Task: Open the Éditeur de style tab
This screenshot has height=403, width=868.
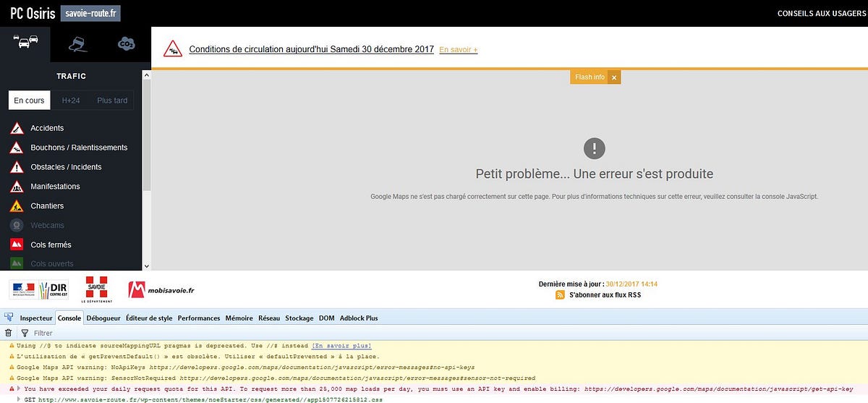Action: [149, 318]
